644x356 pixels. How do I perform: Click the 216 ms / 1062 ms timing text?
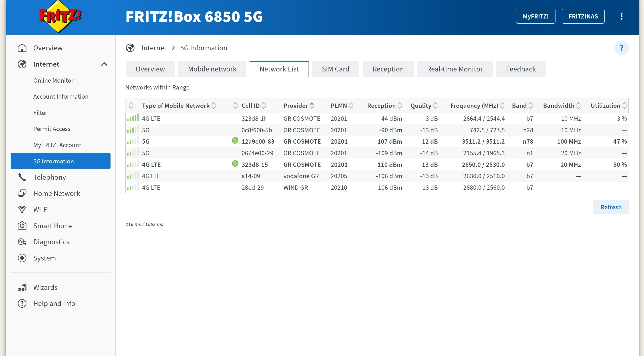coord(144,224)
